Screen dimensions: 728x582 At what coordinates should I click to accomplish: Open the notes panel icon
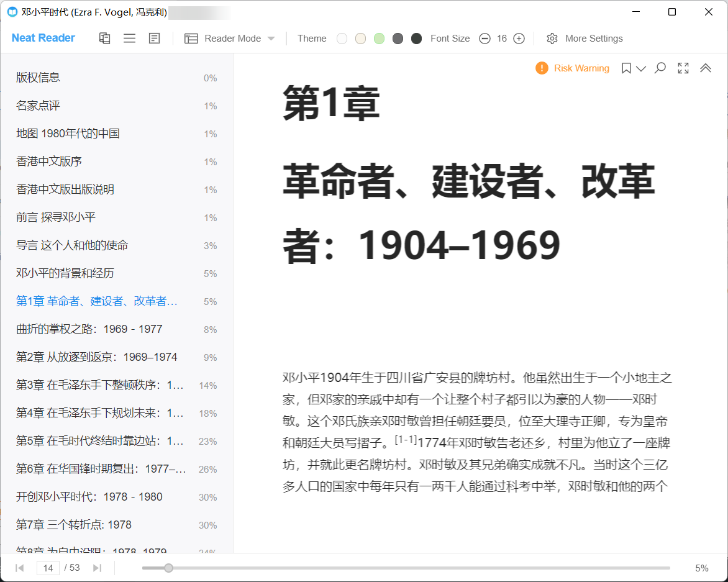click(154, 39)
